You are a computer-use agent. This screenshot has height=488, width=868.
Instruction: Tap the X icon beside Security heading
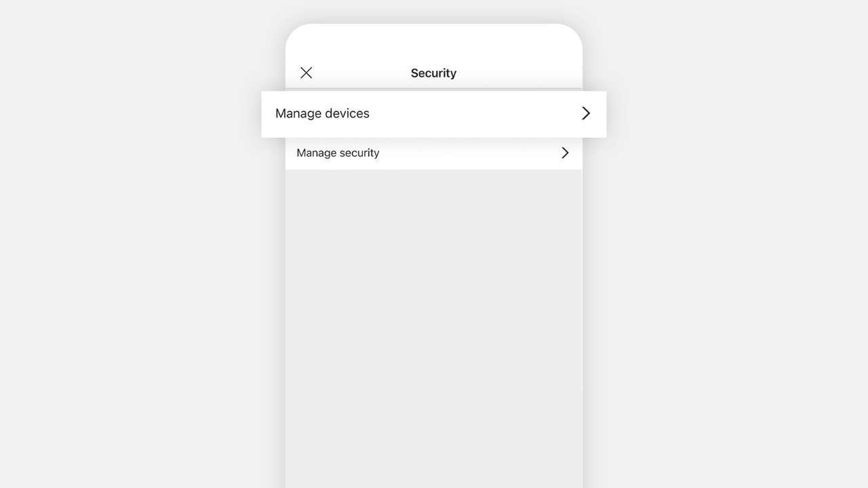click(x=307, y=73)
